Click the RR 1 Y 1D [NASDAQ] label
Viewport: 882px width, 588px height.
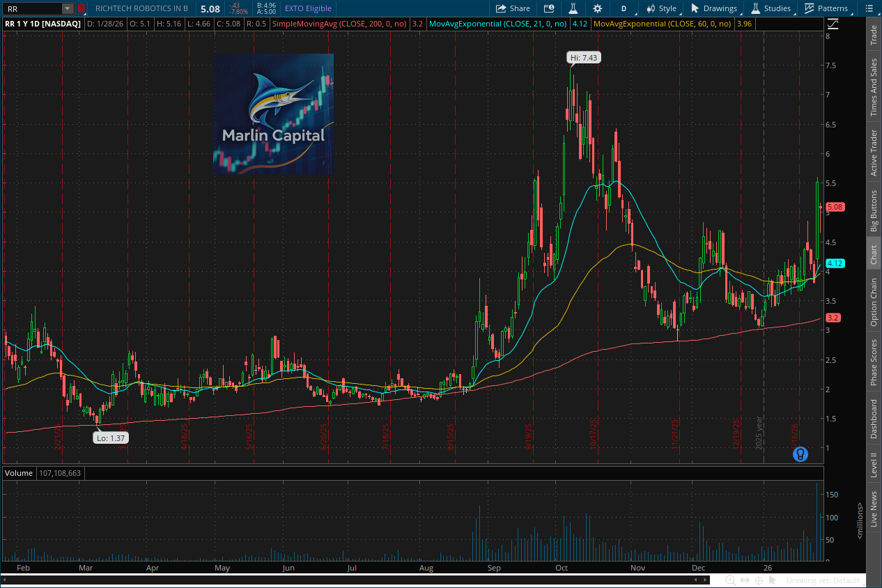(x=42, y=24)
